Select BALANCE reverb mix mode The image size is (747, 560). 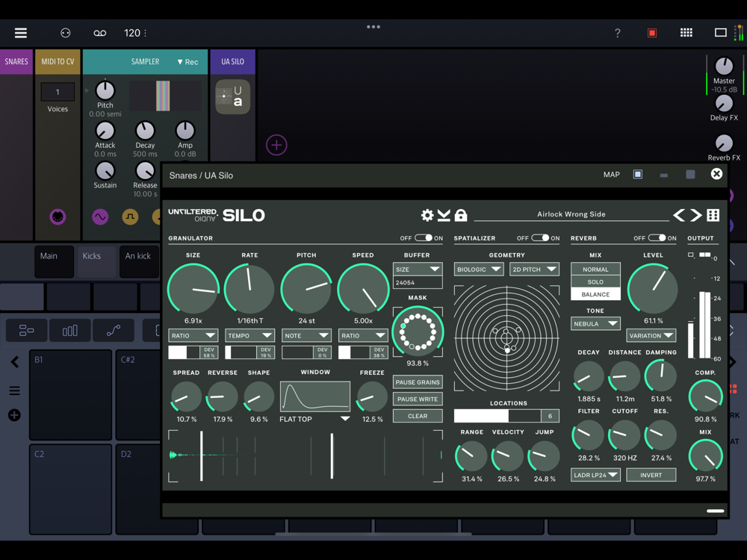[595, 294]
